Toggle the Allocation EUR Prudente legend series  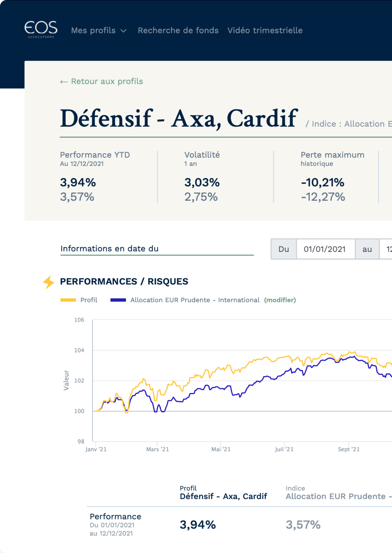tap(195, 300)
